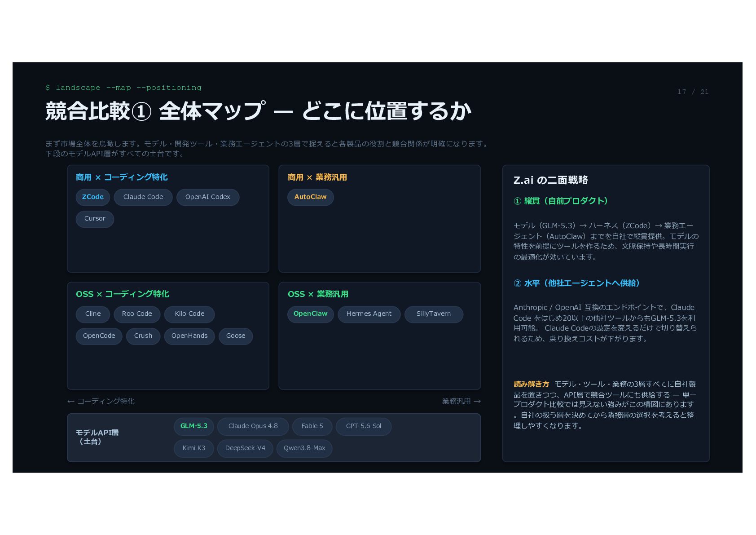Click the heading OSS × 業務汎用
Viewport: 756px width, 535px height.
318,294
